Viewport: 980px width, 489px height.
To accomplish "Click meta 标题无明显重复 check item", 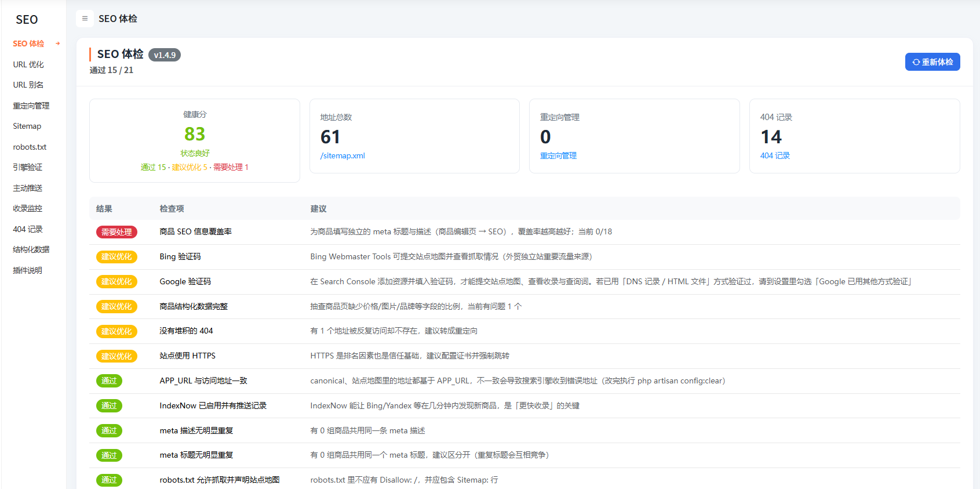I will [196, 455].
